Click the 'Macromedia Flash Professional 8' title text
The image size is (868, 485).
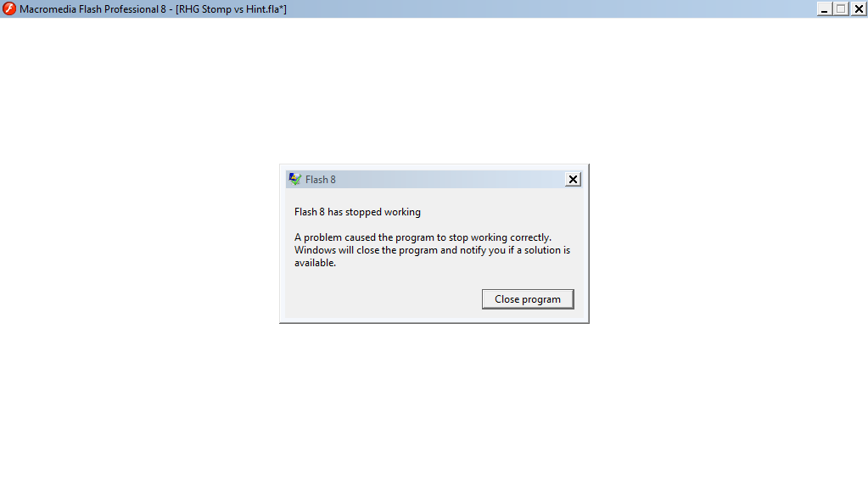92,9
